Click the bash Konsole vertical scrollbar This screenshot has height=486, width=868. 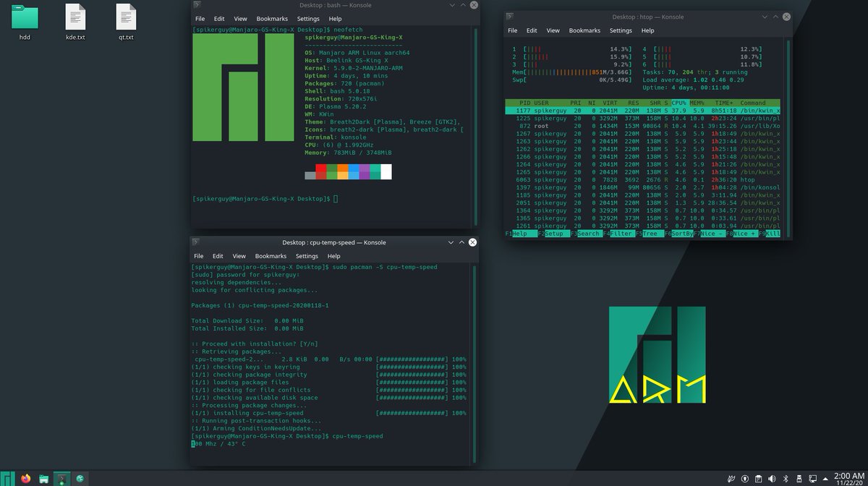click(x=475, y=127)
